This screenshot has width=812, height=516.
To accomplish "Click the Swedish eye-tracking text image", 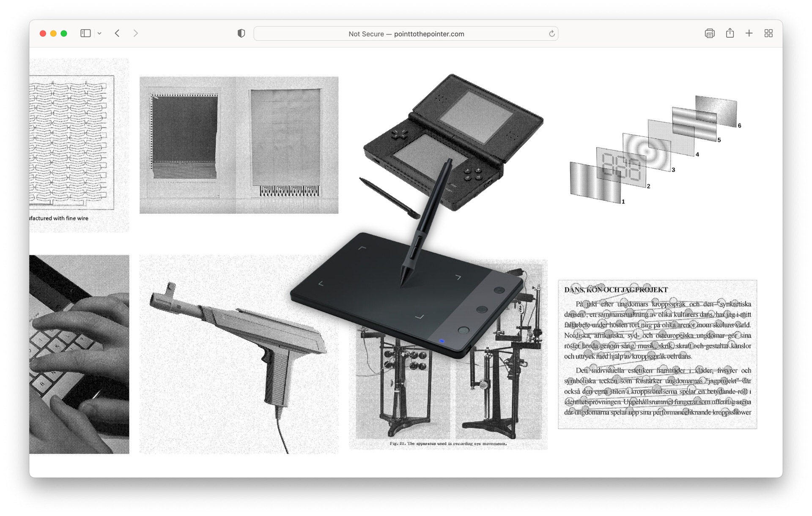I will tap(657, 354).
